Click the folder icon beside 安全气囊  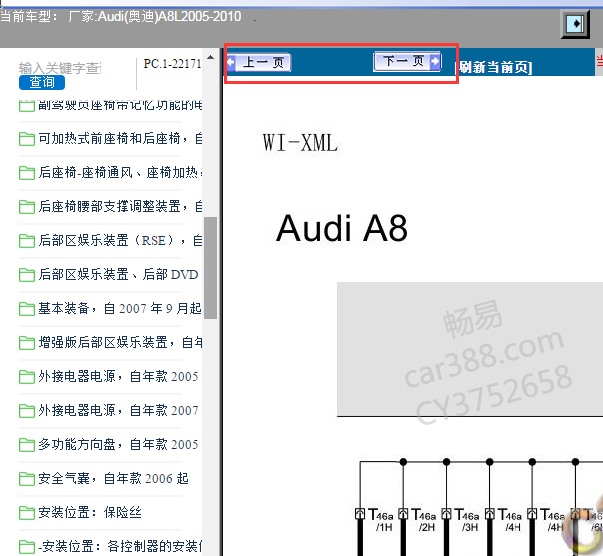pyautogui.click(x=27, y=479)
